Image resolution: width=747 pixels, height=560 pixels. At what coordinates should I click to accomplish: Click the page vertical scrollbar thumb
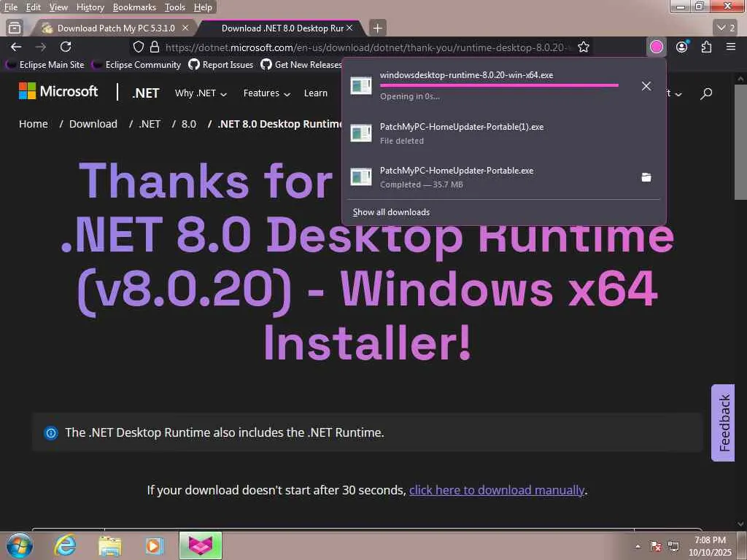click(x=740, y=142)
